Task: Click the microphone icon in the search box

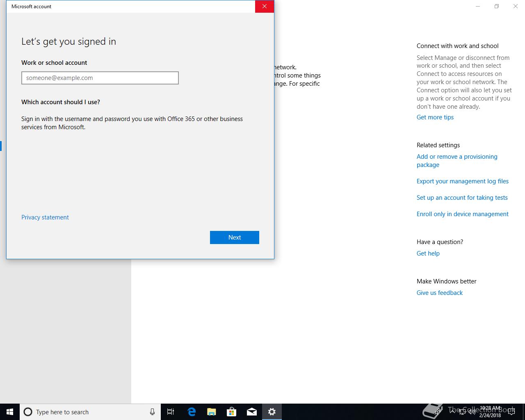Action: (152, 412)
